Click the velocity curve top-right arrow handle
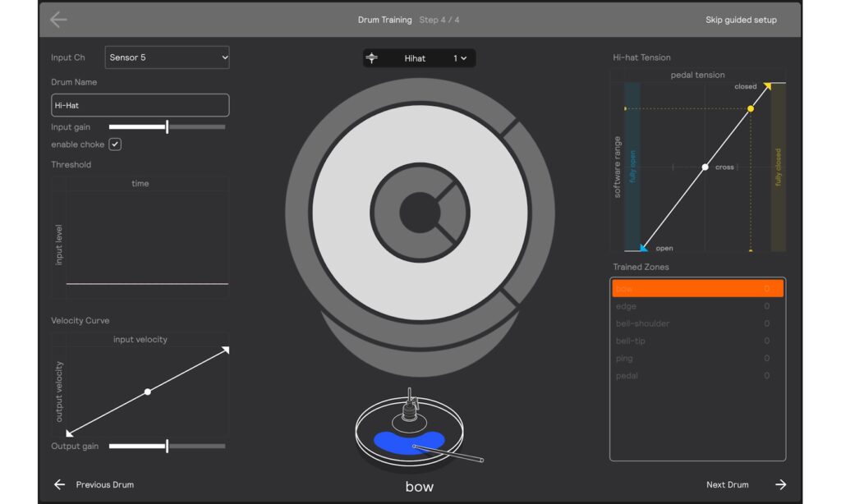 226,351
